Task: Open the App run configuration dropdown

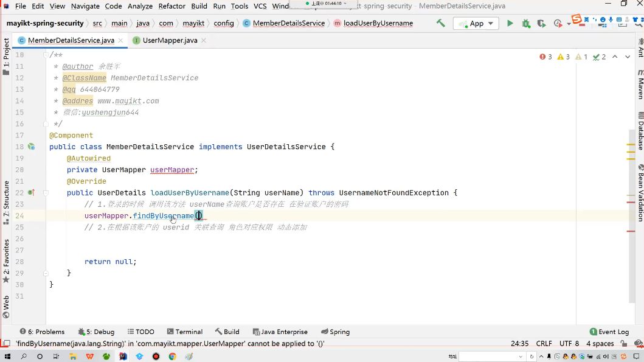Action: 476,23
